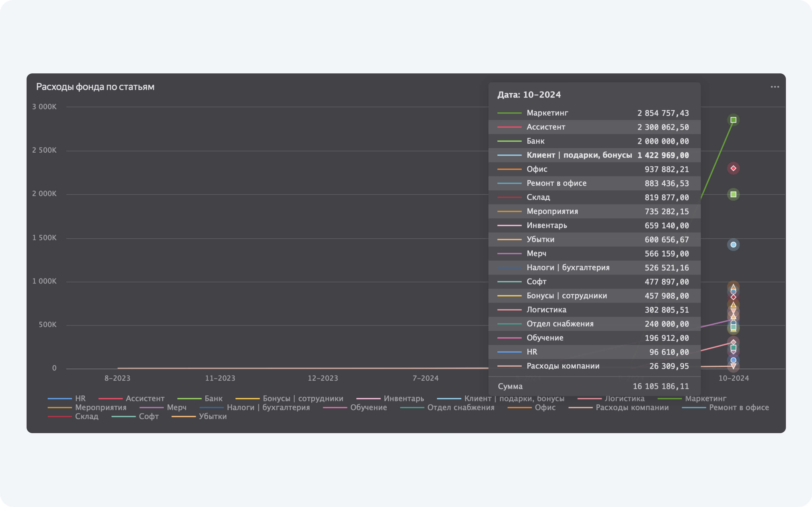Toggle Мероприятия legend item
The width and height of the screenshot is (812, 507).
(101, 408)
